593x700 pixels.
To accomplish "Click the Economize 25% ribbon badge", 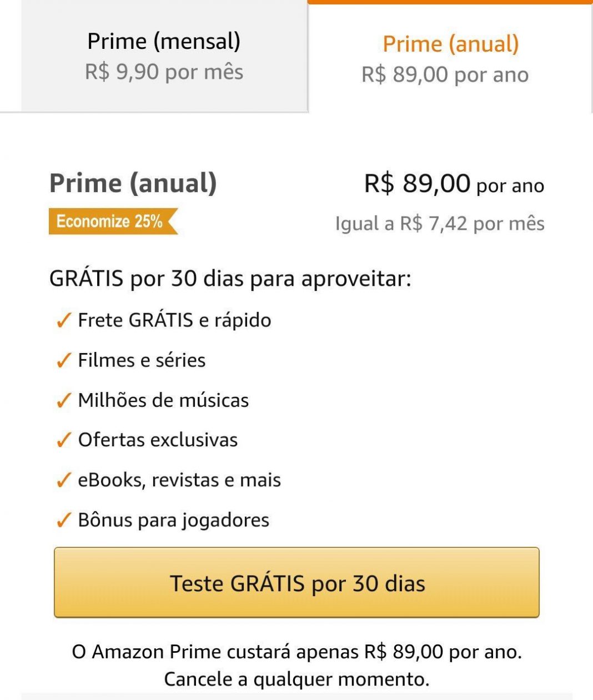I will click(111, 221).
